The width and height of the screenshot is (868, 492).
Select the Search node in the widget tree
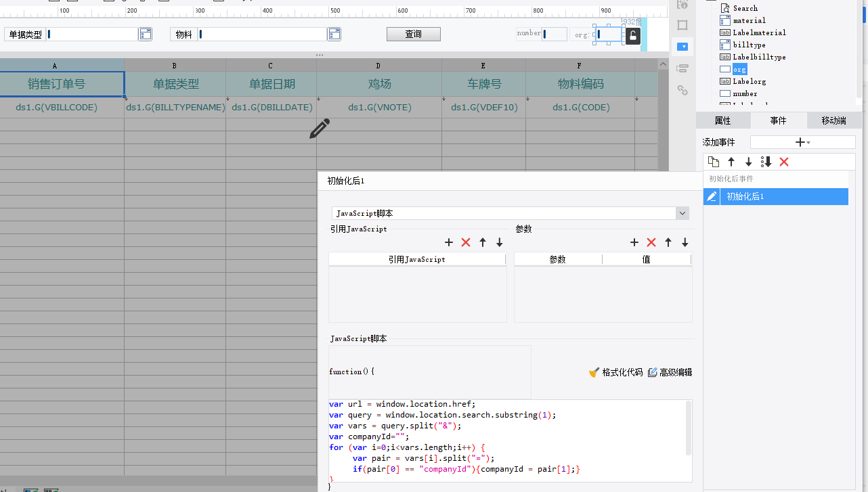click(x=745, y=8)
